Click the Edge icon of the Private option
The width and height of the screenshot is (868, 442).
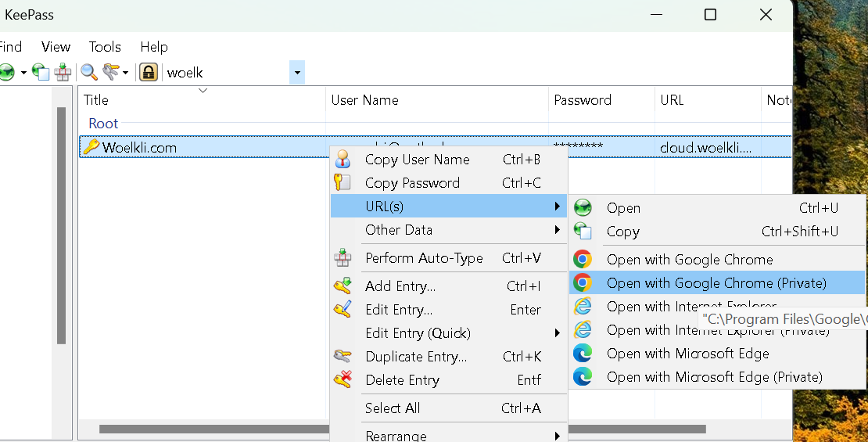583,377
